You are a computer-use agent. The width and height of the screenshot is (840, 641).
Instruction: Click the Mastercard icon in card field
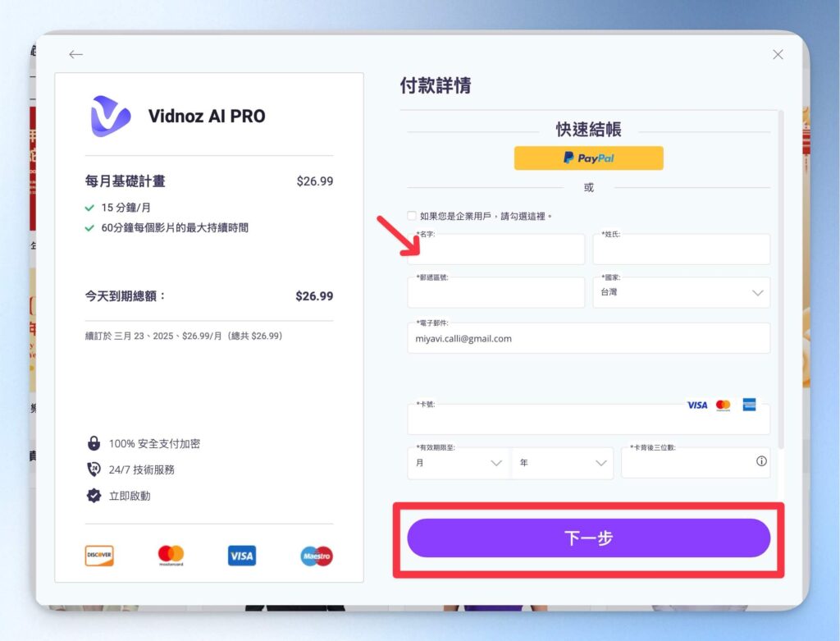coord(724,405)
